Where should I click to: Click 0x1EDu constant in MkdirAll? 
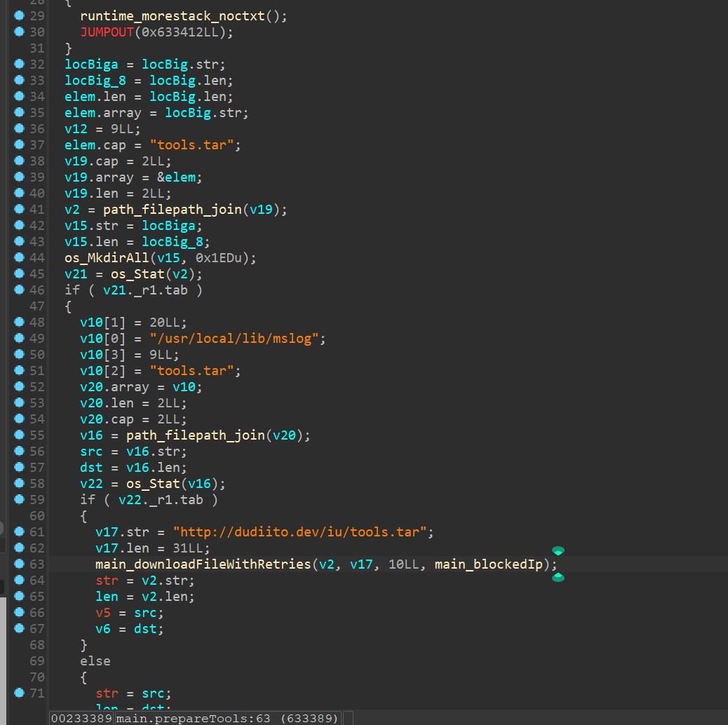coord(219,258)
